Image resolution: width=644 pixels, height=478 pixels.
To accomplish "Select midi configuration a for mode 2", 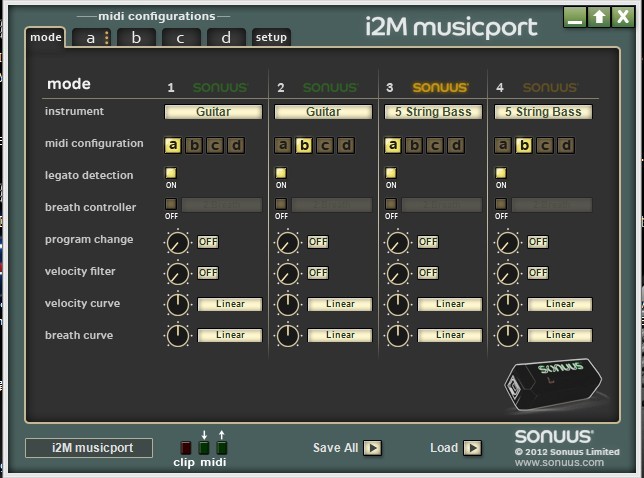I will coord(283,145).
